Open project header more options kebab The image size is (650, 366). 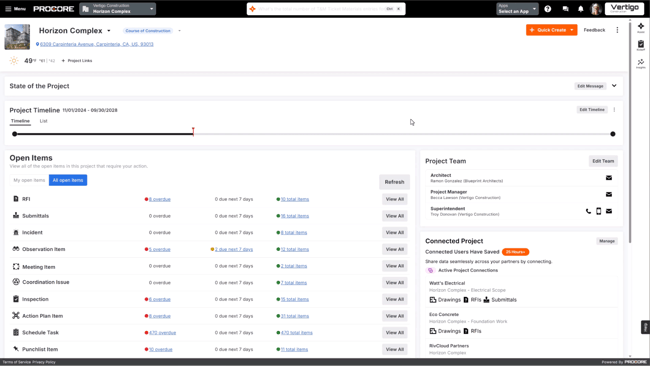pyautogui.click(x=617, y=30)
